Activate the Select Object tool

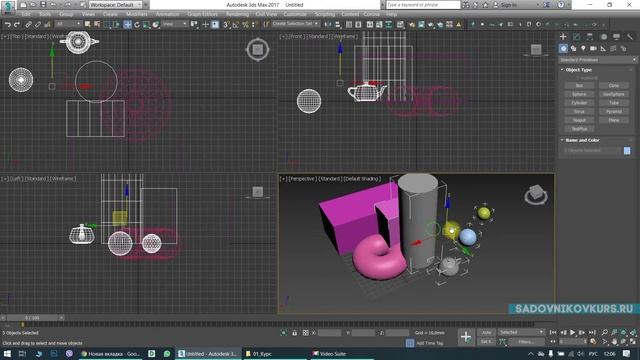(87, 24)
